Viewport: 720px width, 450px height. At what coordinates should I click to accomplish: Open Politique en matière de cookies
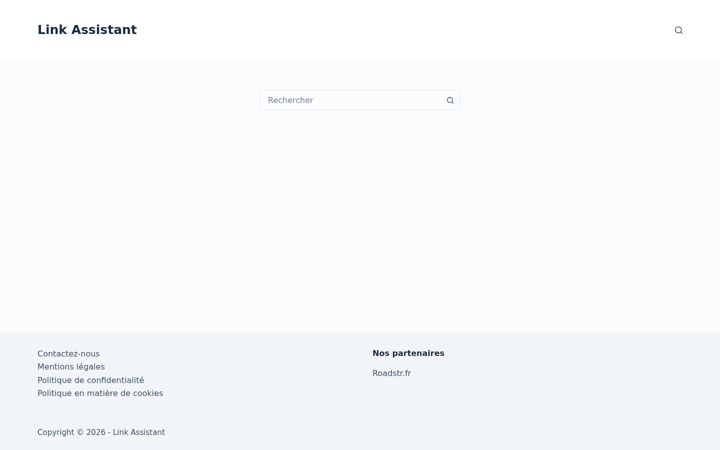tap(100, 393)
